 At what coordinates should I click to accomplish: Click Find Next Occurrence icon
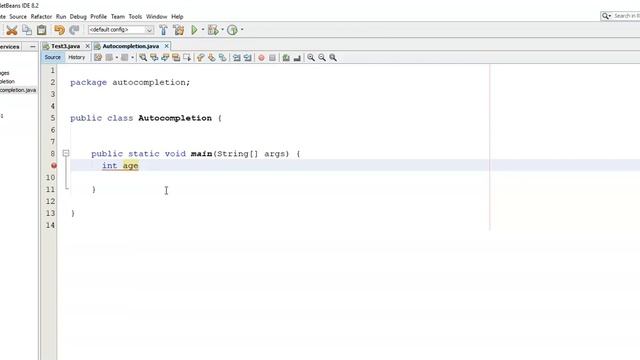[165, 58]
